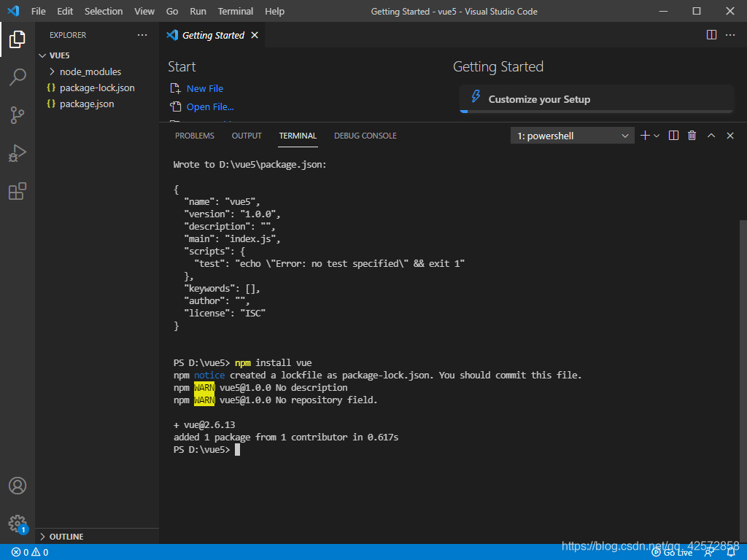Image resolution: width=747 pixels, height=560 pixels.
Task: Open the terminal launch profile dropdown arrow
Action: coord(657,136)
